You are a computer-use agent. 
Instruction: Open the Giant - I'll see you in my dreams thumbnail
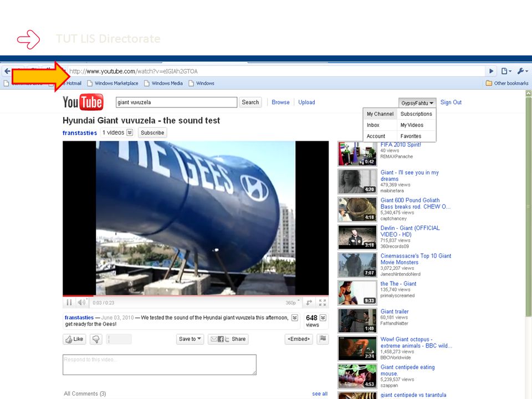pyautogui.click(x=357, y=182)
